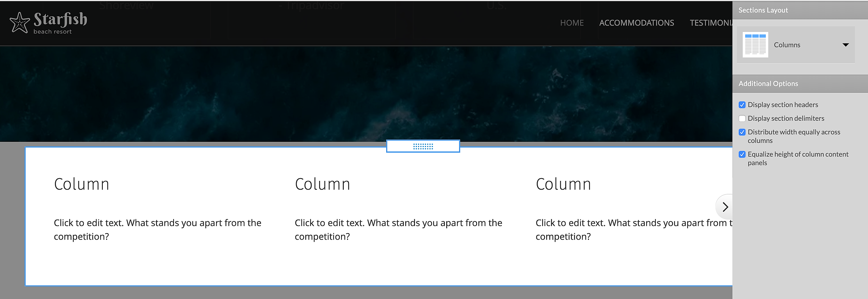Edit the first column's body text
The width and height of the screenshot is (868, 299).
(158, 229)
